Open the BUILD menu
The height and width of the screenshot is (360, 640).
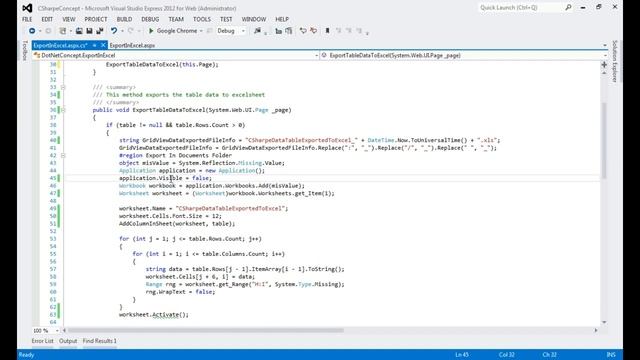[x=124, y=19]
